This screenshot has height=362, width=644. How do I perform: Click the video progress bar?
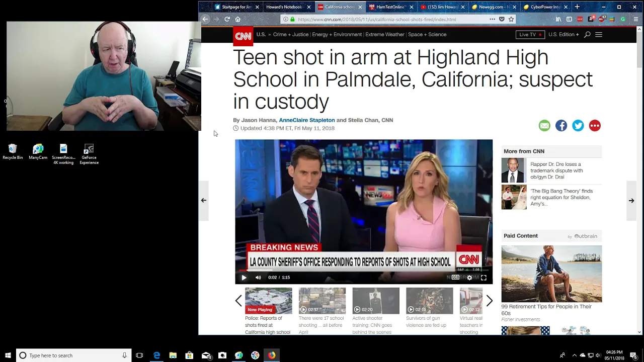point(364,270)
